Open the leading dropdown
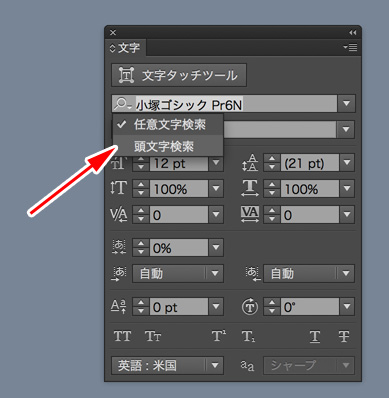 coord(347,163)
